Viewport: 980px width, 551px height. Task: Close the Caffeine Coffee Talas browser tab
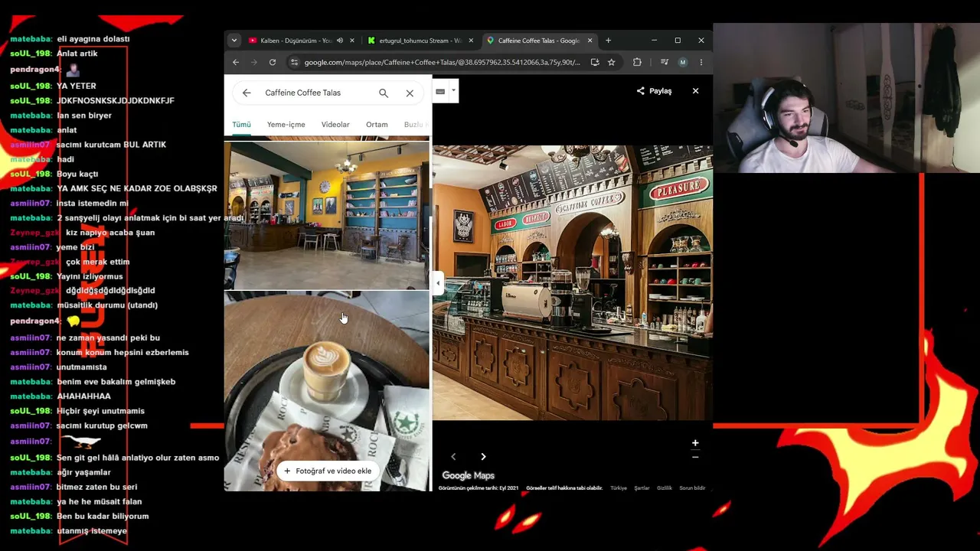(x=590, y=41)
